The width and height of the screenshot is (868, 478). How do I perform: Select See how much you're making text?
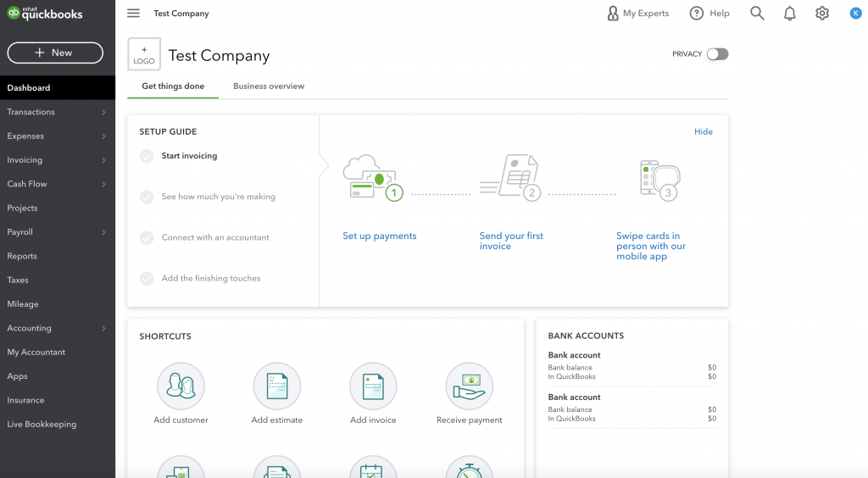tap(218, 197)
